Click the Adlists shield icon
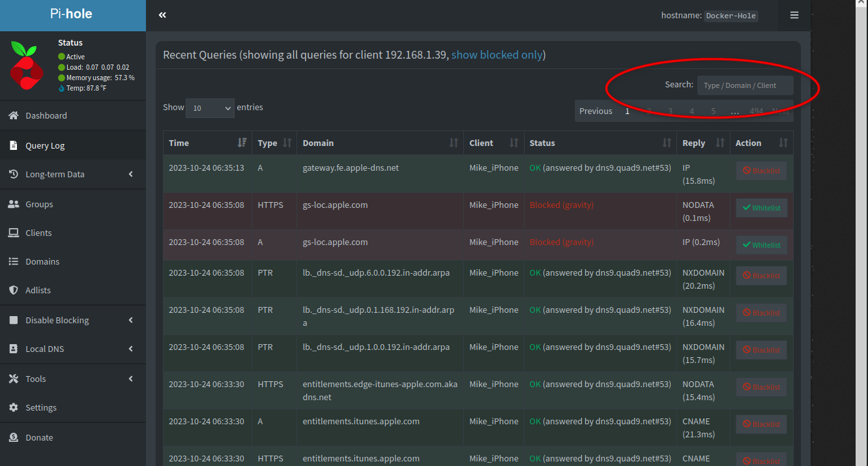The image size is (868, 466). [13, 290]
